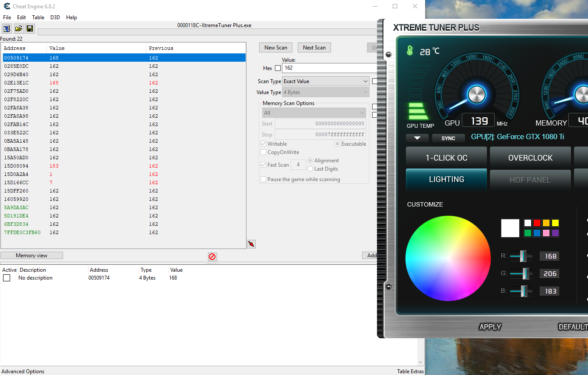This screenshot has width=588, height=375.
Task: Open the File menu
Action: pyautogui.click(x=7, y=18)
